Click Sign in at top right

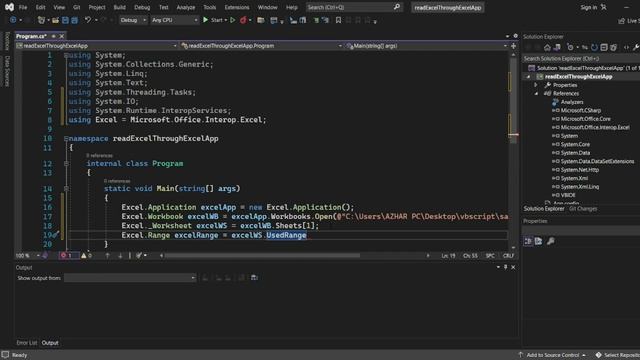[589, 7]
